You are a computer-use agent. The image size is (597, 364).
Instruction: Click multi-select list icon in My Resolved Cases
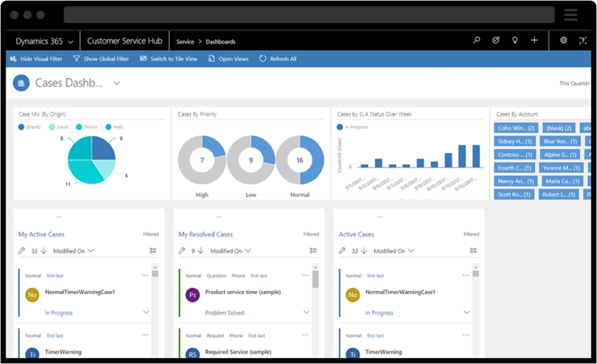[x=313, y=250]
